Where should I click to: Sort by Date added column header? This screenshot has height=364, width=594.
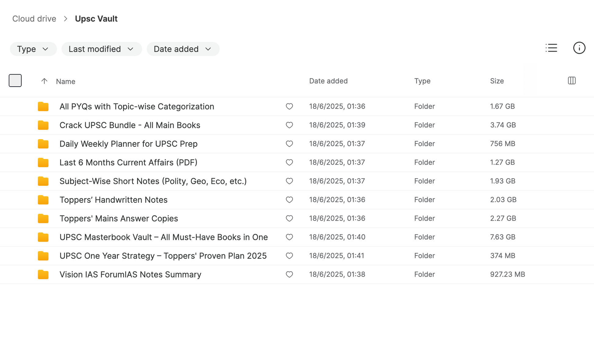(328, 81)
